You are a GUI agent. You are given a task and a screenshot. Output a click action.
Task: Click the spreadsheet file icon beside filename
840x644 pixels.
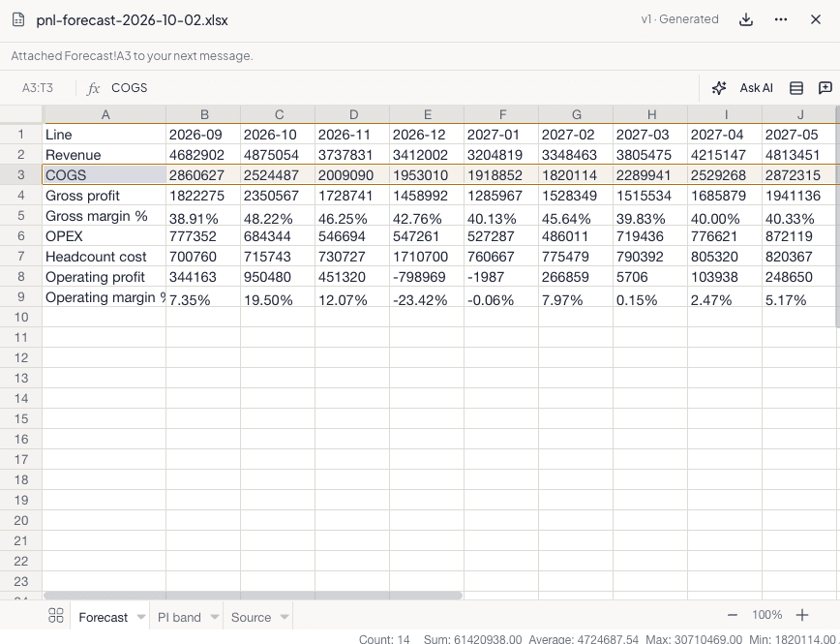[18, 19]
